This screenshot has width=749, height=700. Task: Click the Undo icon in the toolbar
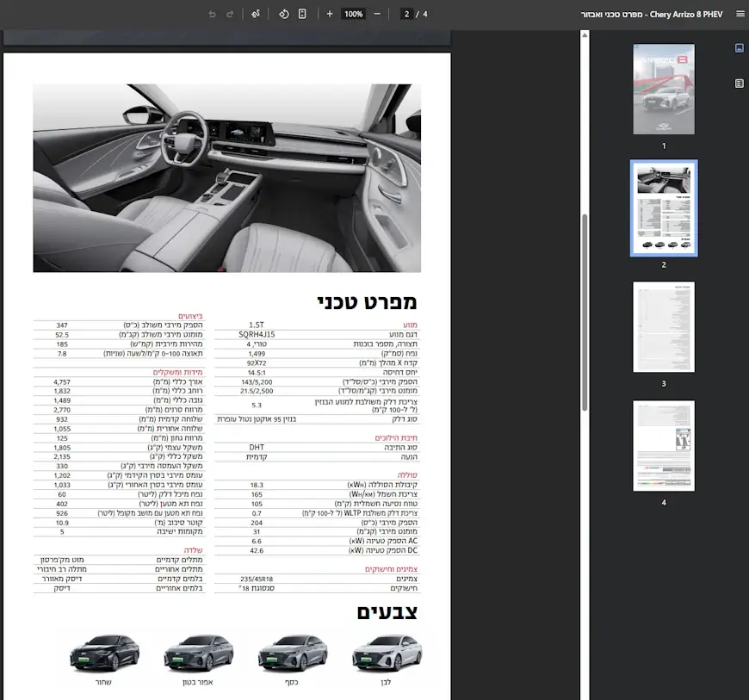click(213, 14)
